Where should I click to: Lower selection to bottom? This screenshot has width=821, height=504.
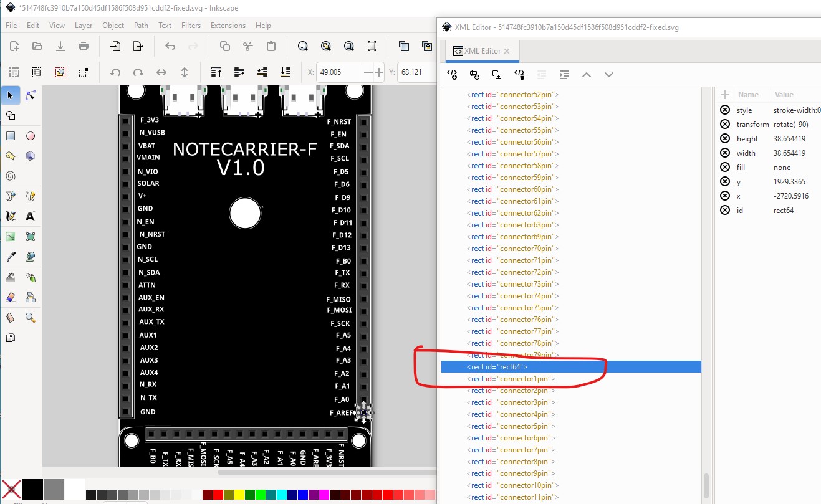286,72
